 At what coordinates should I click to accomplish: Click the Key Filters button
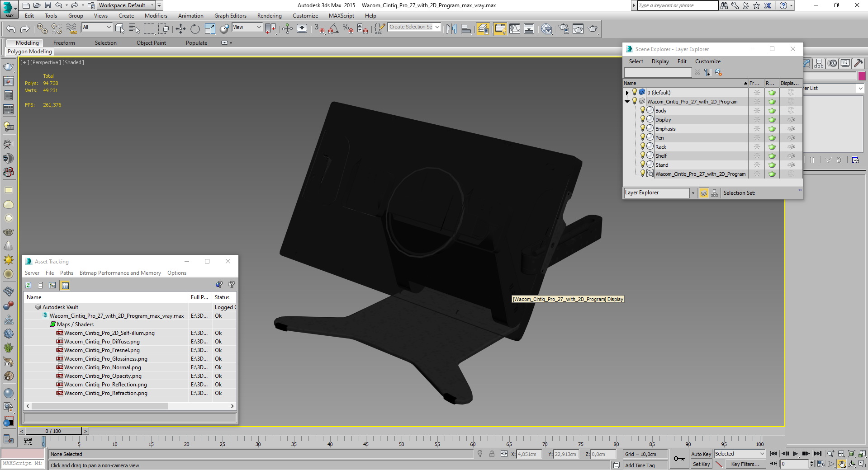(745, 464)
